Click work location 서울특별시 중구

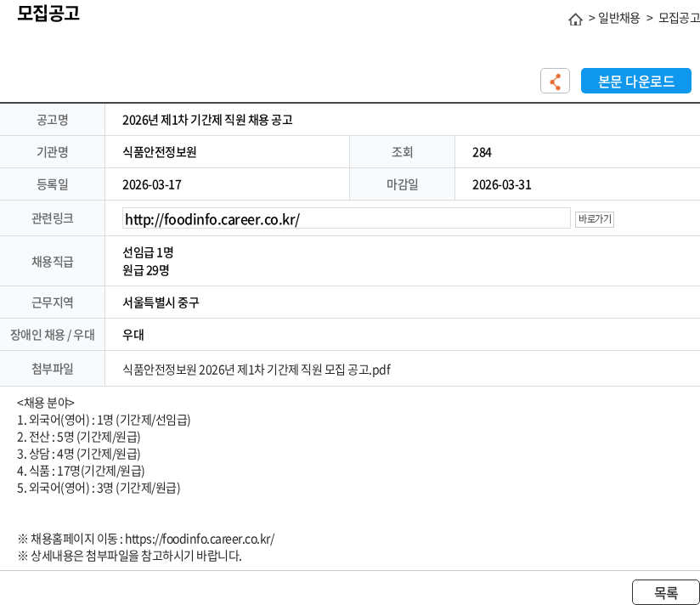[161, 302]
